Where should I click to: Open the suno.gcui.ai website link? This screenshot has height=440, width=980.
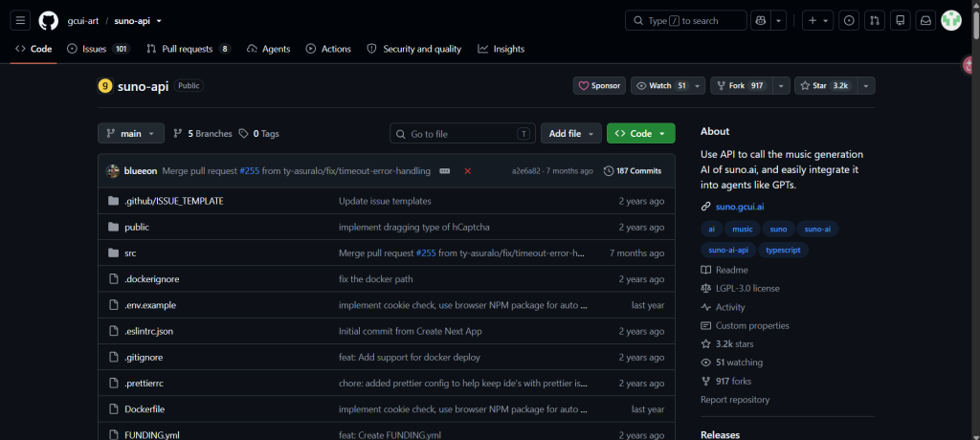740,207
